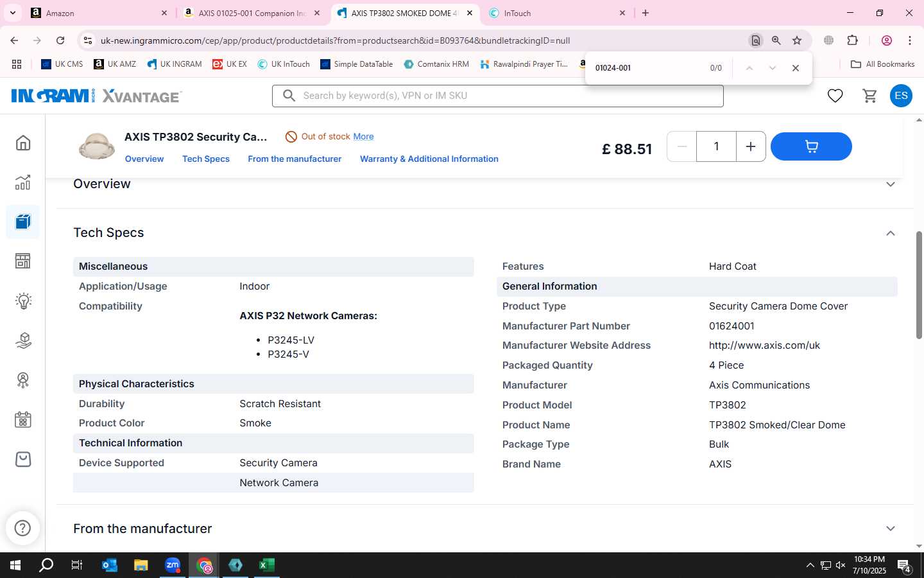The height and width of the screenshot is (578, 924).
Task: Open the hand-with-box services sidebar icon
Action: [x=23, y=340]
